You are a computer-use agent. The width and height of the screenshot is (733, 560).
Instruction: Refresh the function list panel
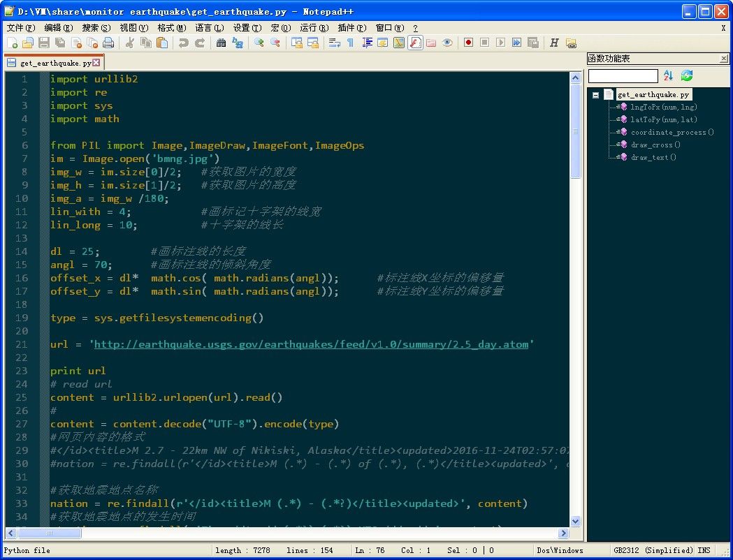[686, 75]
